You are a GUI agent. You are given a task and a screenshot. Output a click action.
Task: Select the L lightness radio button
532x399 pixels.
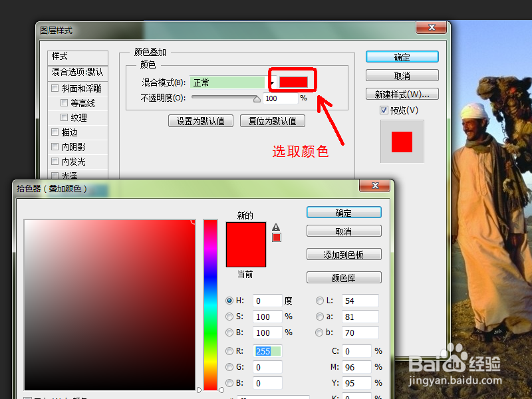(320, 301)
